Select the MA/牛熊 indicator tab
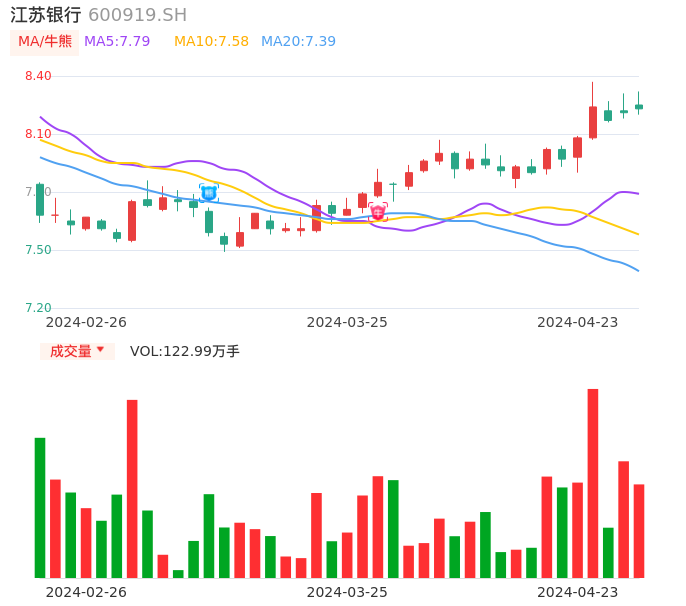This screenshot has width=686, height=606. pyautogui.click(x=44, y=41)
